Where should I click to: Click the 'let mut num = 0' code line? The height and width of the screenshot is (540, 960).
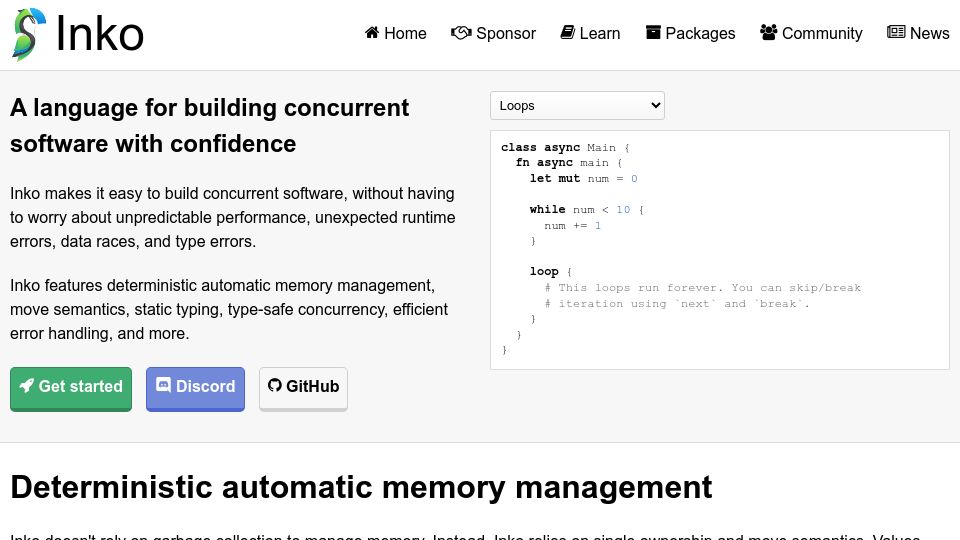coord(583,179)
